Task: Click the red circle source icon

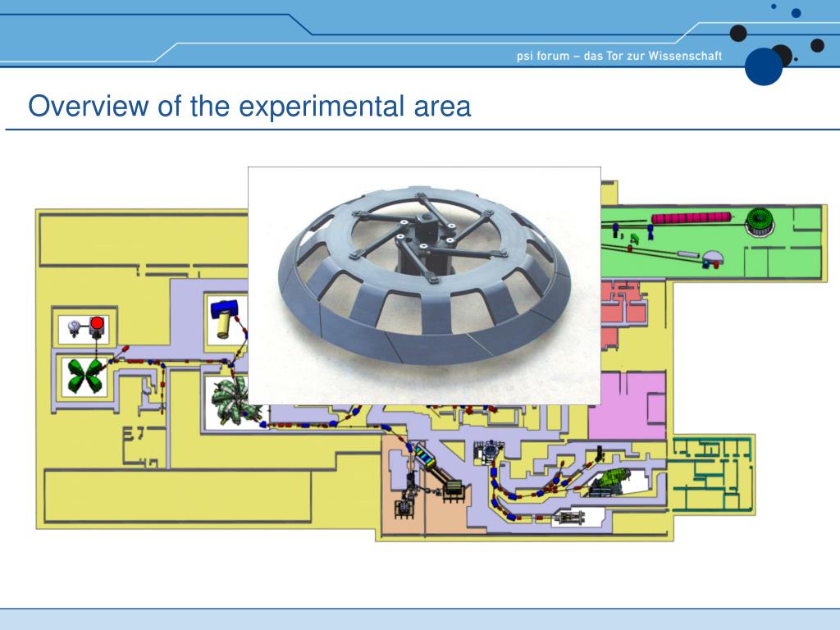Action: click(97, 323)
